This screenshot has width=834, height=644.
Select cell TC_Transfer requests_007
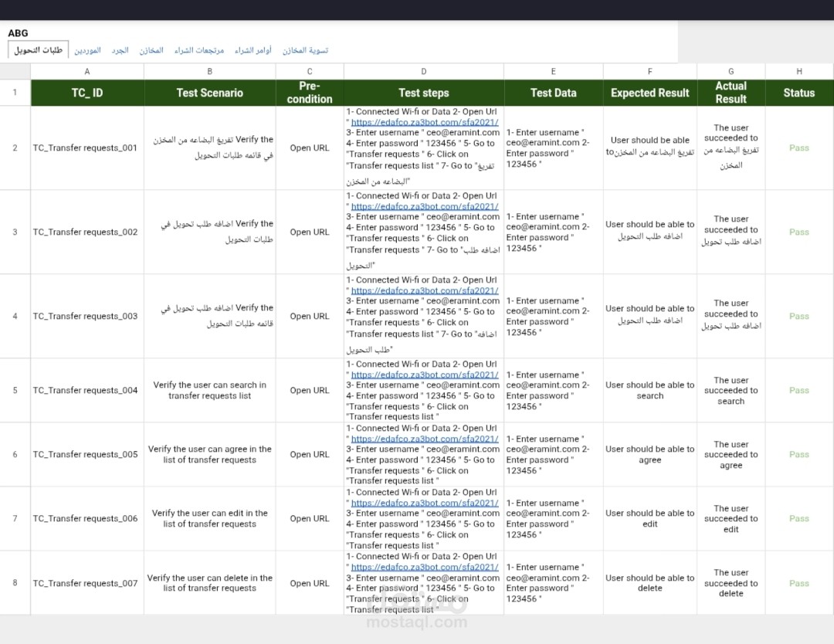(x=87, y=583)
